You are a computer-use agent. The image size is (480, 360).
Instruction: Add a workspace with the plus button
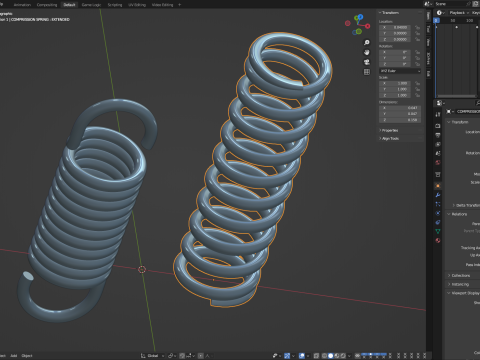click(179, 5)
